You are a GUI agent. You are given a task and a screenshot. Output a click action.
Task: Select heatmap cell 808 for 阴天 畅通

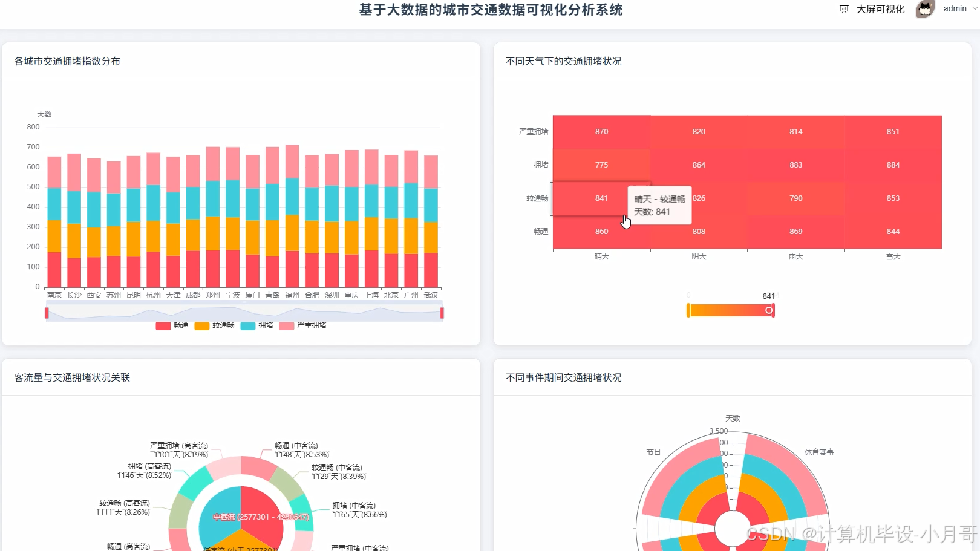point(699,232)
